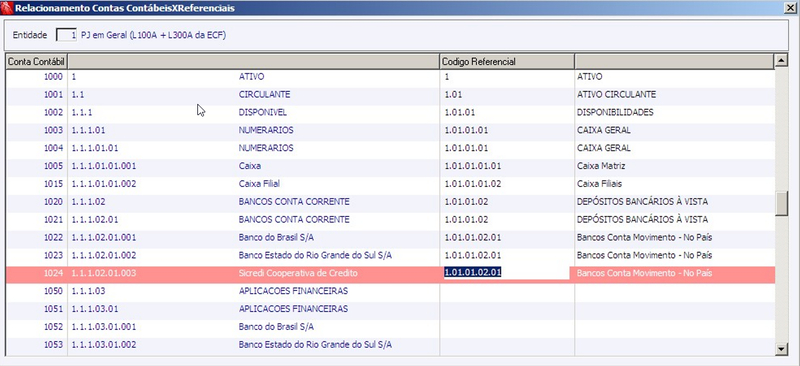Select account code 1.1.1.01.01 cell
Screen dimensions: 800x366
click(95, 149)
